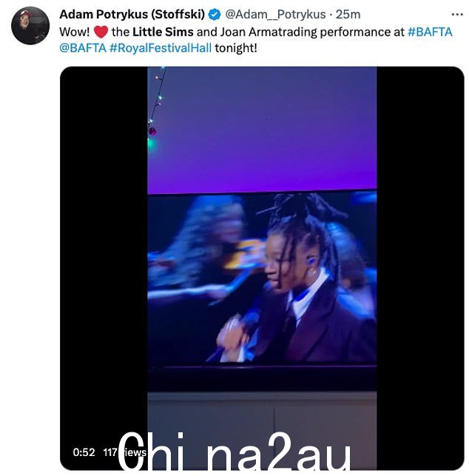Open the @BAFTA mention link
This screenshot has height=476, width=469.
[83, 48]
